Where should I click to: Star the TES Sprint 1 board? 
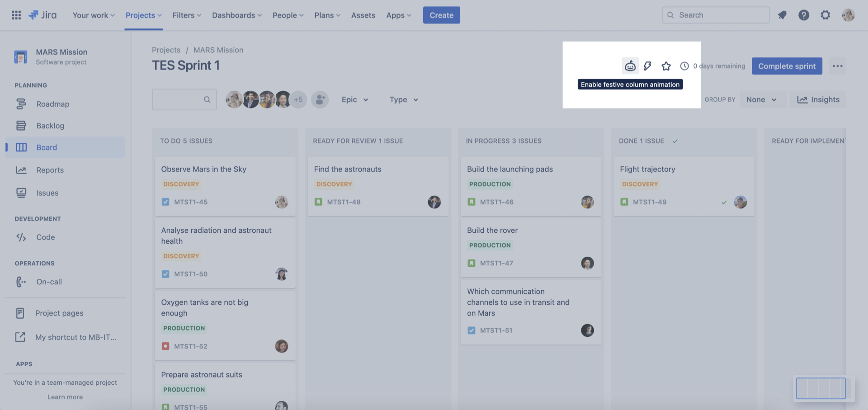click(x=666, y=66)
